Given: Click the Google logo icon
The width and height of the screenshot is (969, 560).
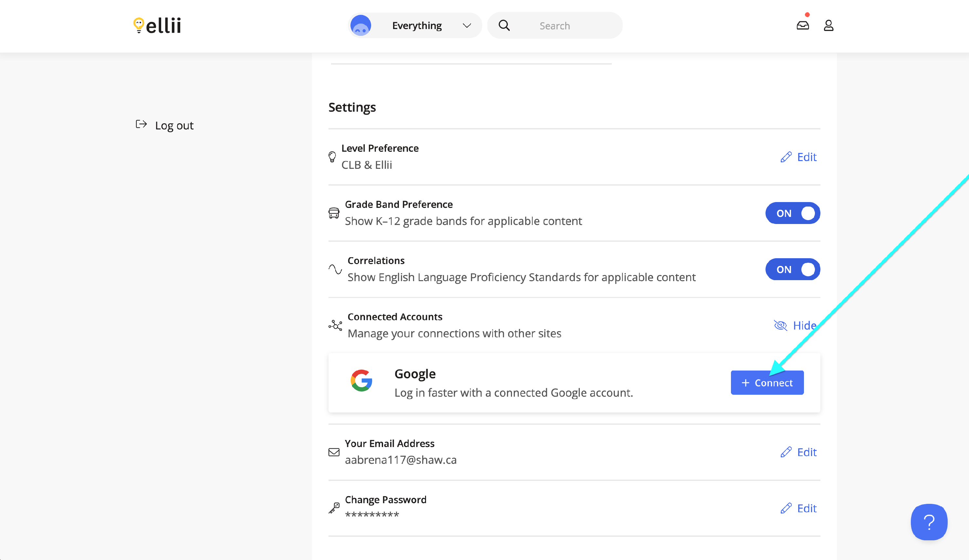Looking at the screenshot, I should click(x=361, y=381).
